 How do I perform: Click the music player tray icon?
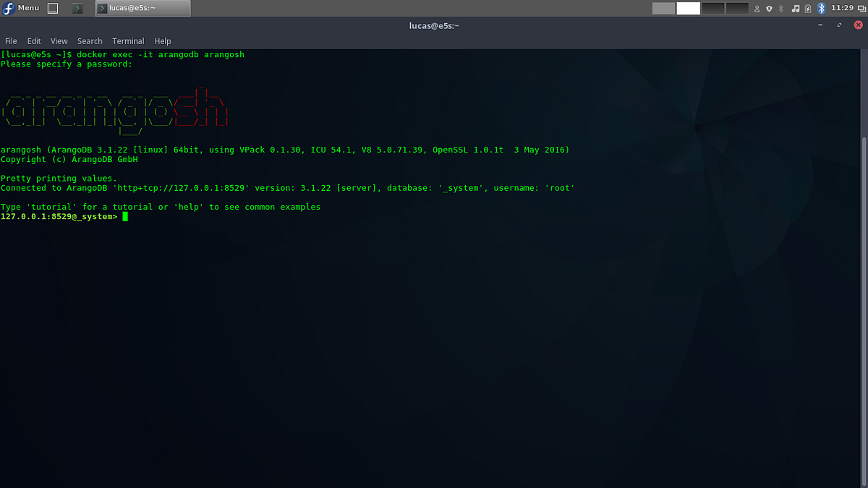[x=796, y=8]
